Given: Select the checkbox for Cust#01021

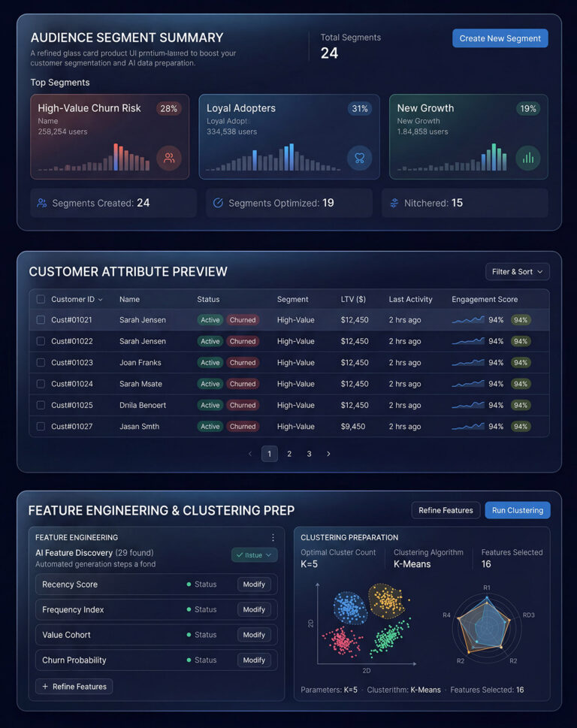Looking at the screenshot, I should click(x=41, y=320).
